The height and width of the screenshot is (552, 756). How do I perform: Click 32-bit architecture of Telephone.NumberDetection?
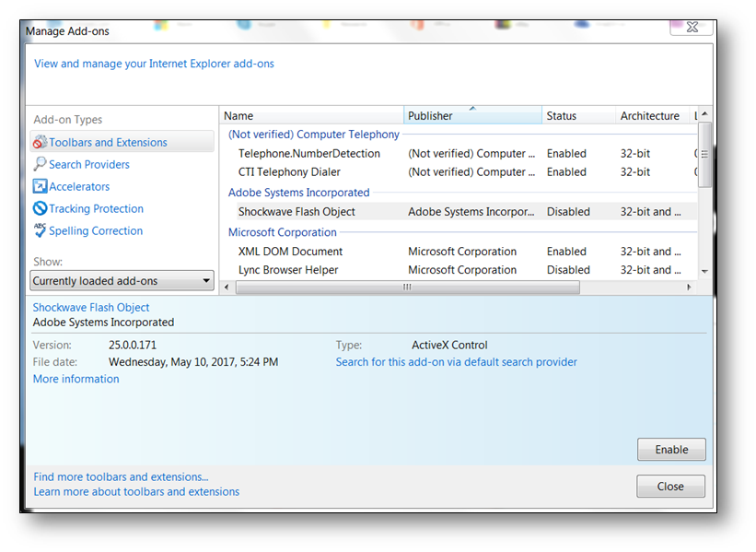(635, 154)
